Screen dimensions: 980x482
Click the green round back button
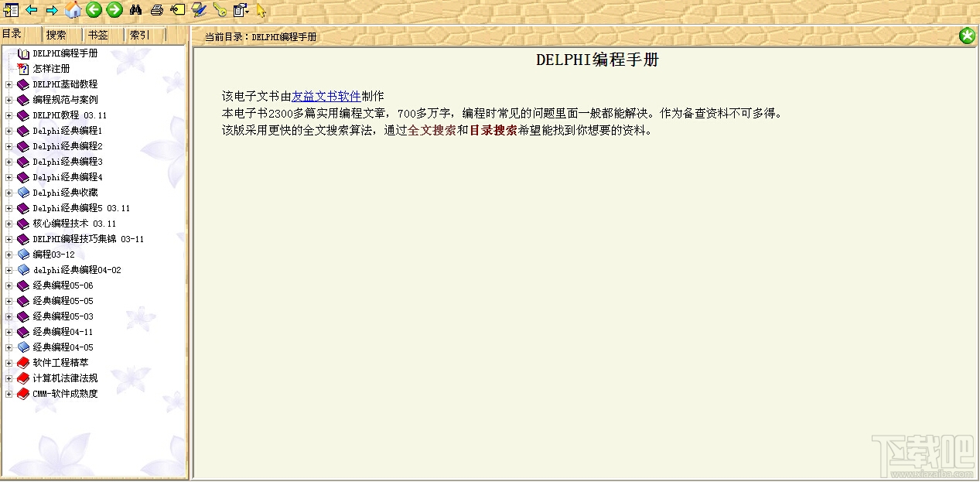[94, 9]
